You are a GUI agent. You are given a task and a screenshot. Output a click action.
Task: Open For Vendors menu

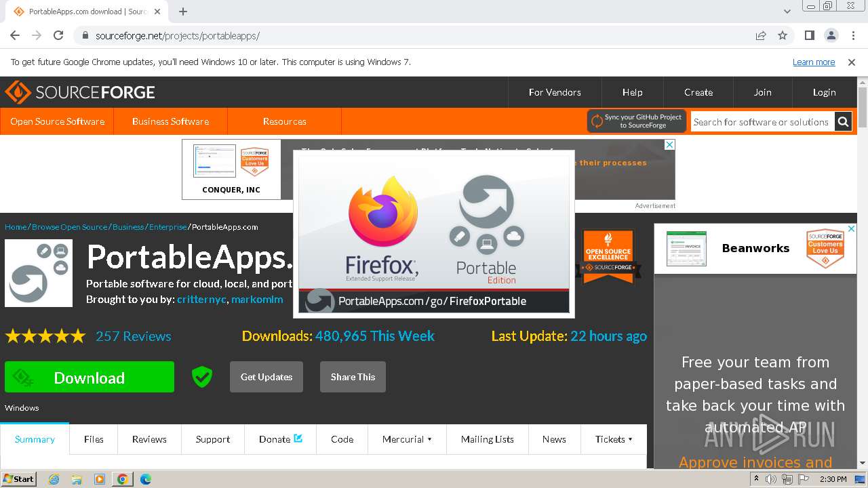point(555,92)
